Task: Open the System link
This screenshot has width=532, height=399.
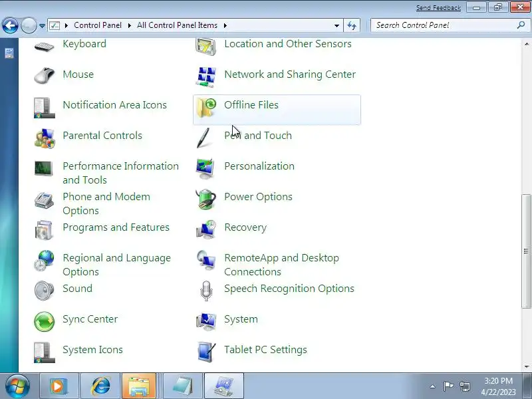Action: pyautogui.click(x=241, y=319)
